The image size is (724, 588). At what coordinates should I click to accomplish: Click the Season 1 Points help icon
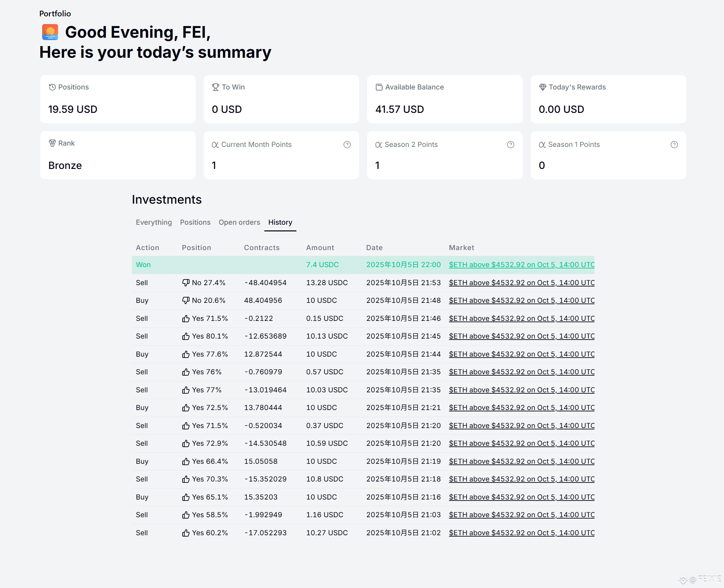point(674,145)
